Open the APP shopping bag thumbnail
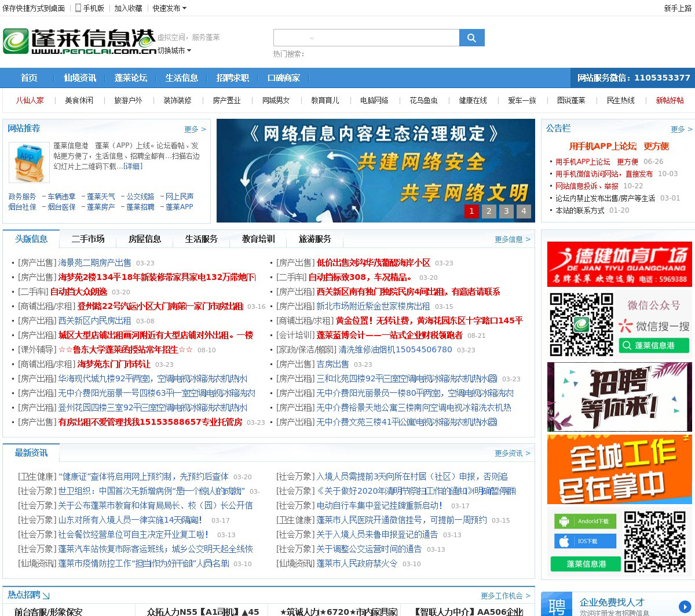 pyautogui.click(x=29, y=162)
